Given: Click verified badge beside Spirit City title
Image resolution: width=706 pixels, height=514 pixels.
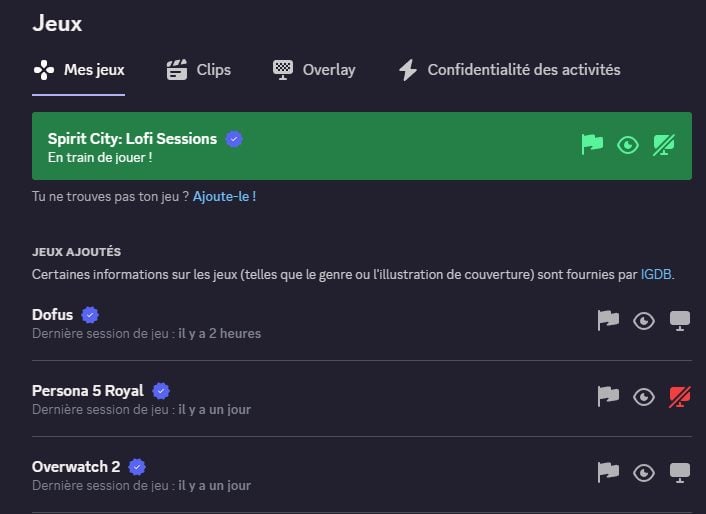Looking at the screenshot, I should (234, 139).
